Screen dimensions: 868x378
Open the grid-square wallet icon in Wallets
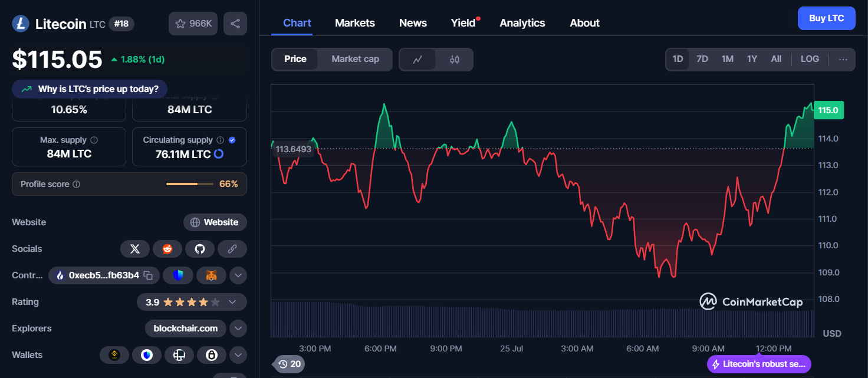pyautogui.click(x=179, y=355)
